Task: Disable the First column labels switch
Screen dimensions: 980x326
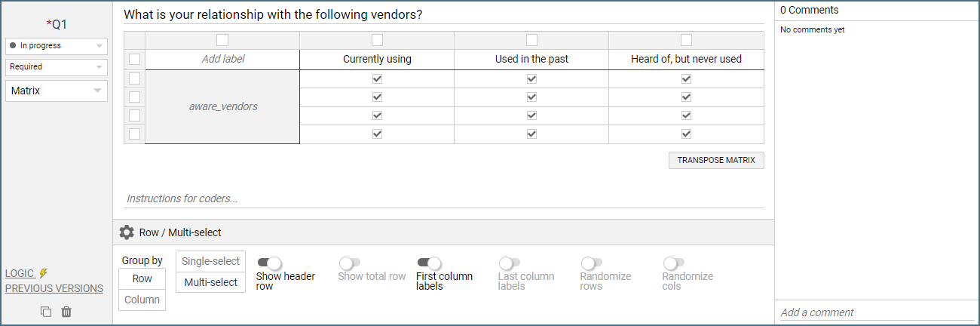Action: click(429, 263)
